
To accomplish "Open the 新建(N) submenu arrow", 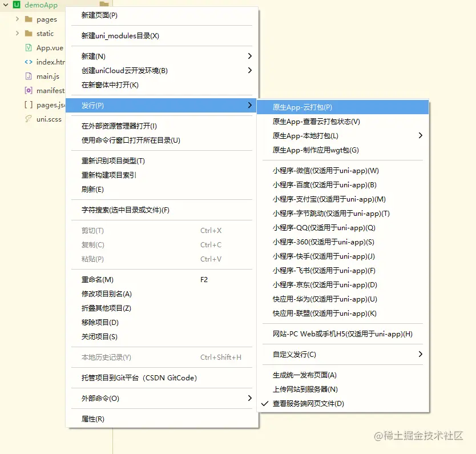I will point(249,56).
